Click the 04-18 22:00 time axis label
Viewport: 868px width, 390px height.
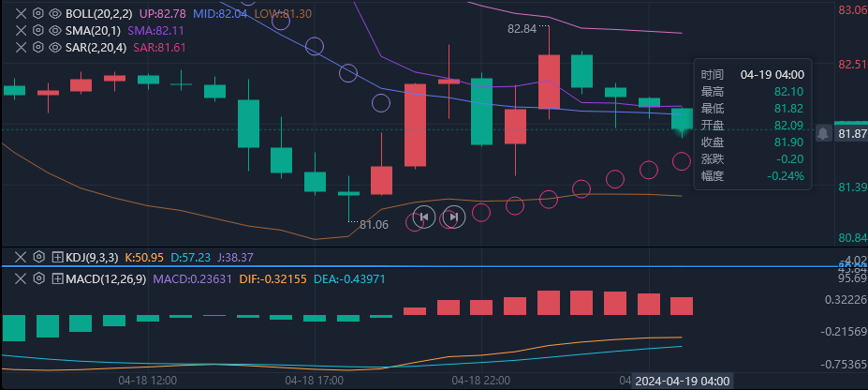click(x=480, y=381)
